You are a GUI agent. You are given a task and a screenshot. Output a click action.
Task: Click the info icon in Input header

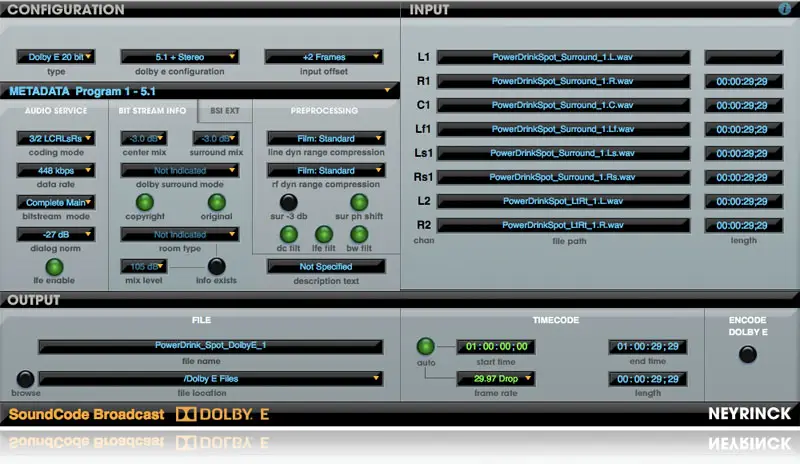pyautogui.click(x=784, y=9)
